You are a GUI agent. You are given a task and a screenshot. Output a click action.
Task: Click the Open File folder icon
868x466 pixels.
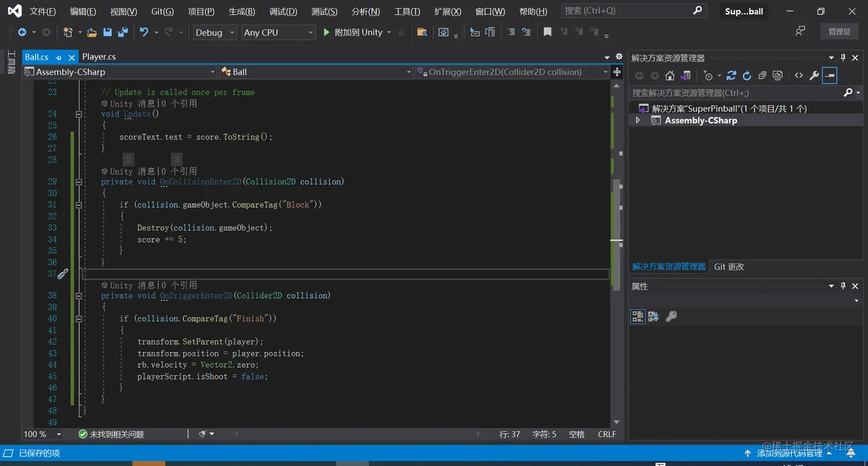(x=92, y=33)
